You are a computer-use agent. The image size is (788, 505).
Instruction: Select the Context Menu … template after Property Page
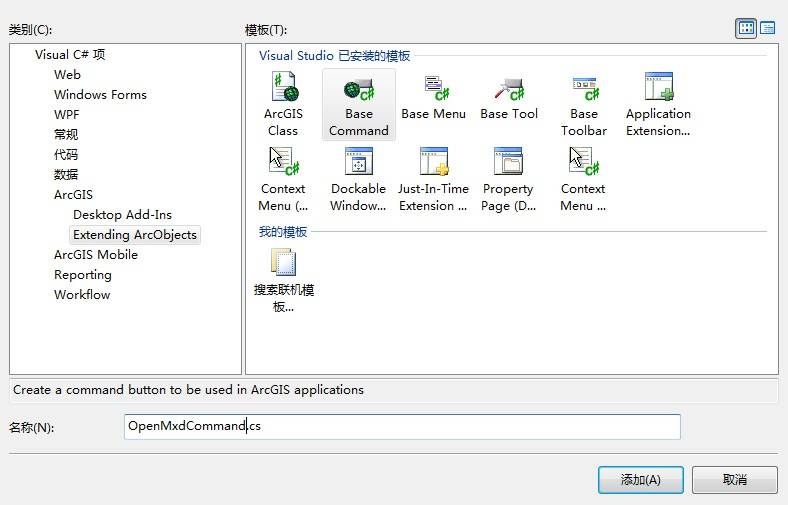pos(583,179)
